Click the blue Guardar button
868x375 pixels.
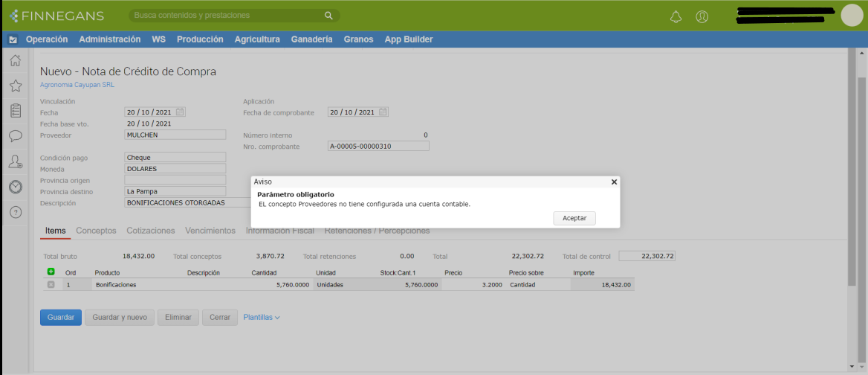[61, 318]
